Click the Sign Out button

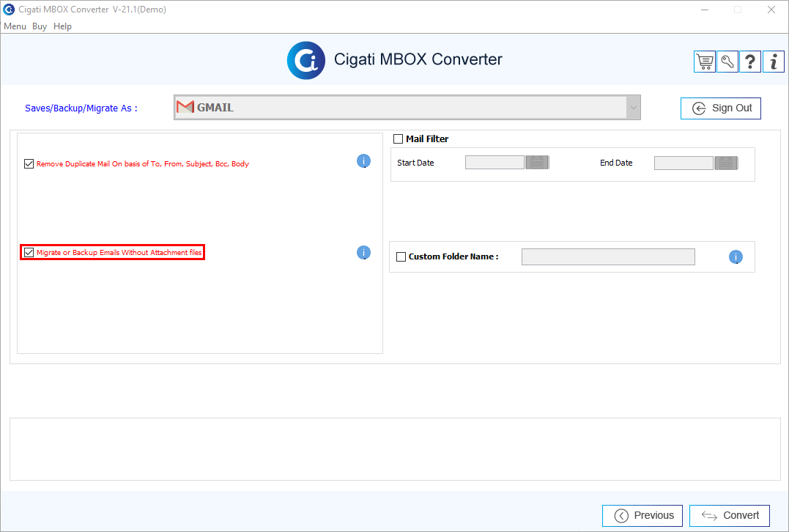click(721, 108)
